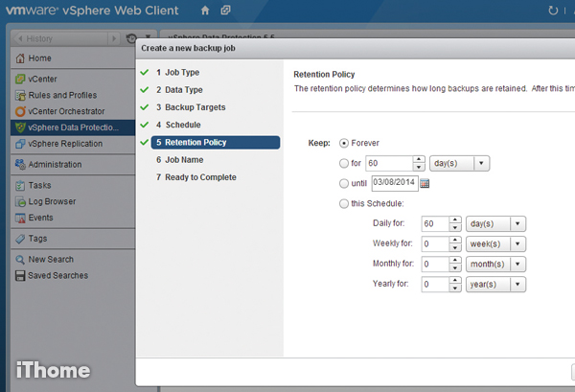Click the until date input field
The width and height of the screenshot is (575, 392).
pyautogui.click(x=393, y=183)
